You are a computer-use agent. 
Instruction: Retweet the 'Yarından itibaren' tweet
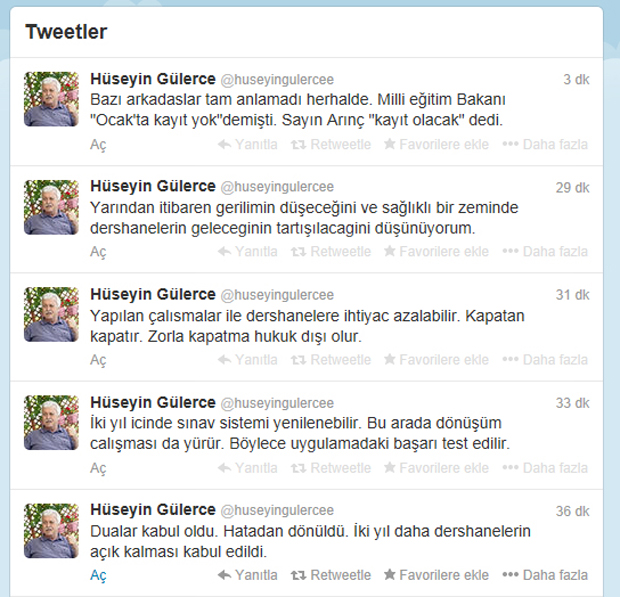click(x=331, y=251)
